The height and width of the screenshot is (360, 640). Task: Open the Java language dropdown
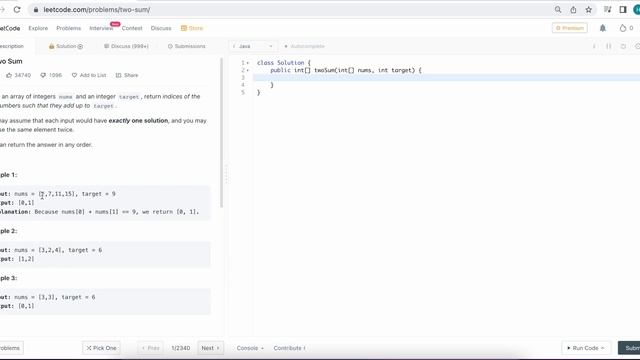click(253, 46)
